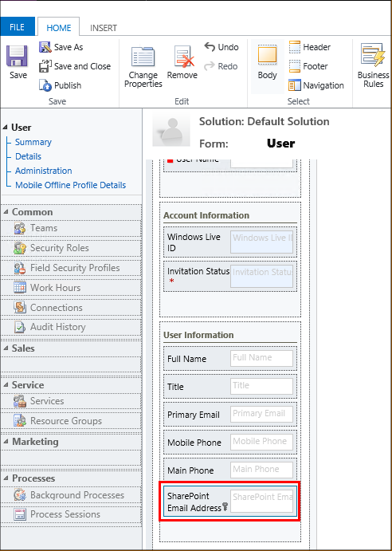Click the Teams navigation icon
Viewport: 392px width, 551px height.
pyautogui.click(x=20, y=228)
